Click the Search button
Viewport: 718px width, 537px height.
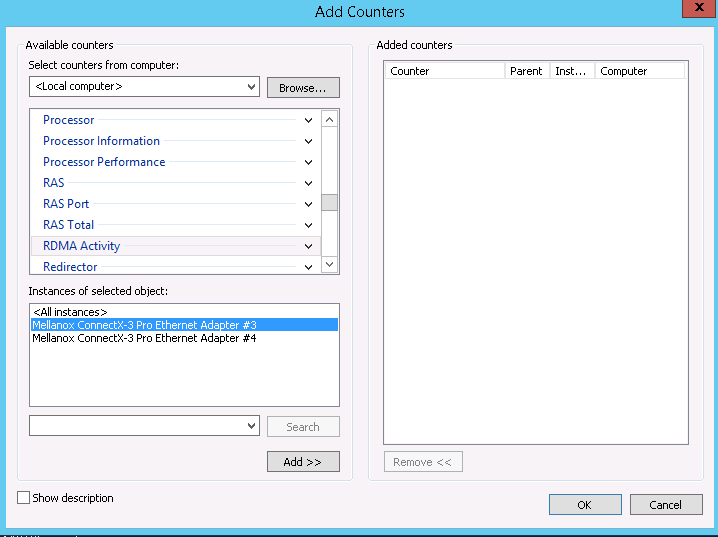click(x=303, y=427)
